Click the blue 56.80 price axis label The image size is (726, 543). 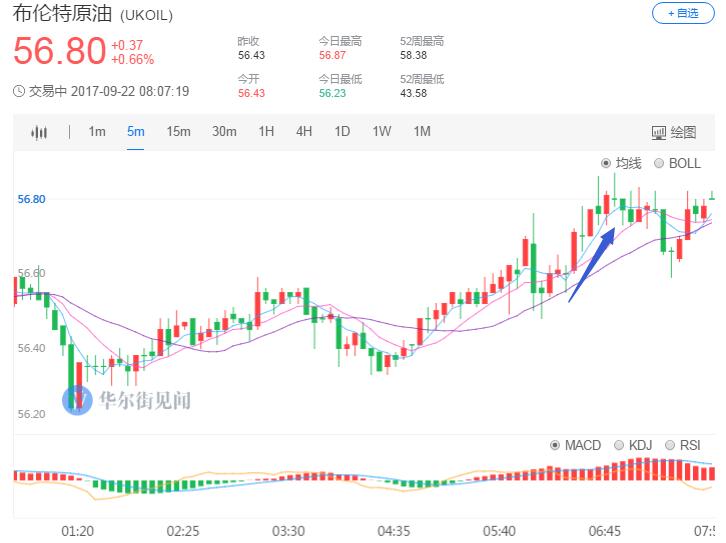(31, 200)
